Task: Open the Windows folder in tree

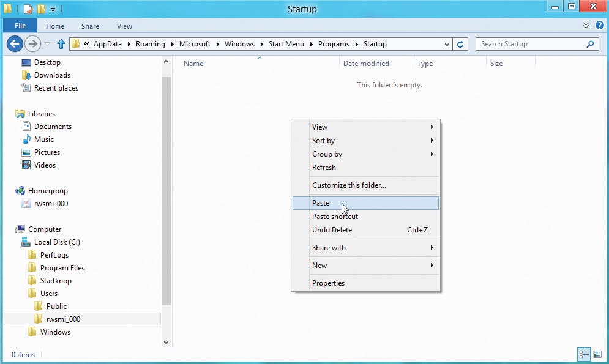Action: tap(55, 332)
